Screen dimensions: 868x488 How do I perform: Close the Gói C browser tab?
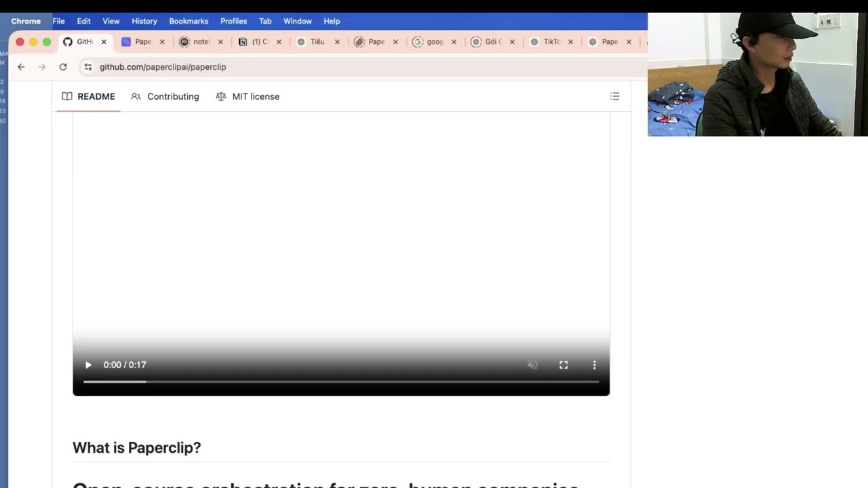[512, 42]
